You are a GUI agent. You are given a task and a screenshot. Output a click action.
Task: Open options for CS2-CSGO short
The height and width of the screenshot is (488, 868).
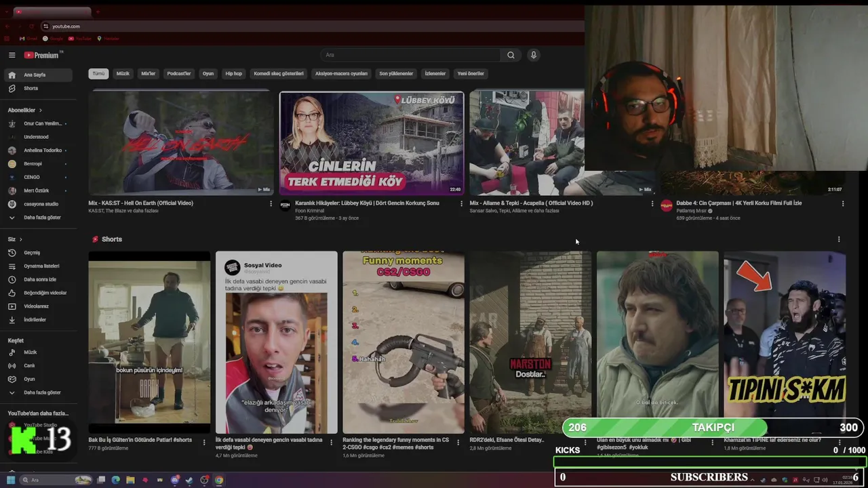458,443
